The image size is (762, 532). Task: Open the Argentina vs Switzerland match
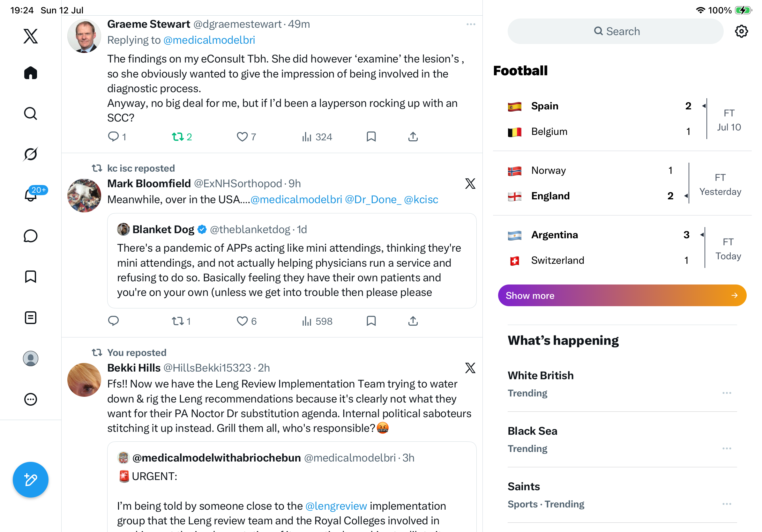point(622,248)
